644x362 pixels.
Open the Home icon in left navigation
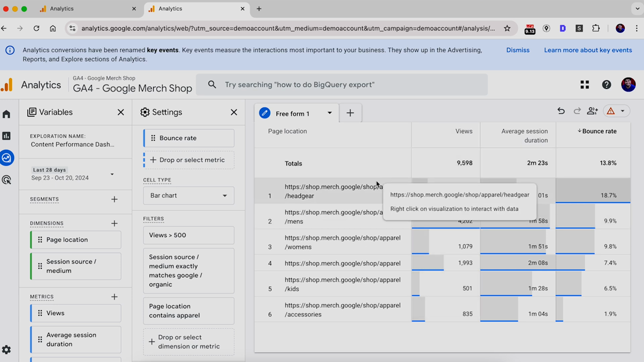(x=7, y=114)
